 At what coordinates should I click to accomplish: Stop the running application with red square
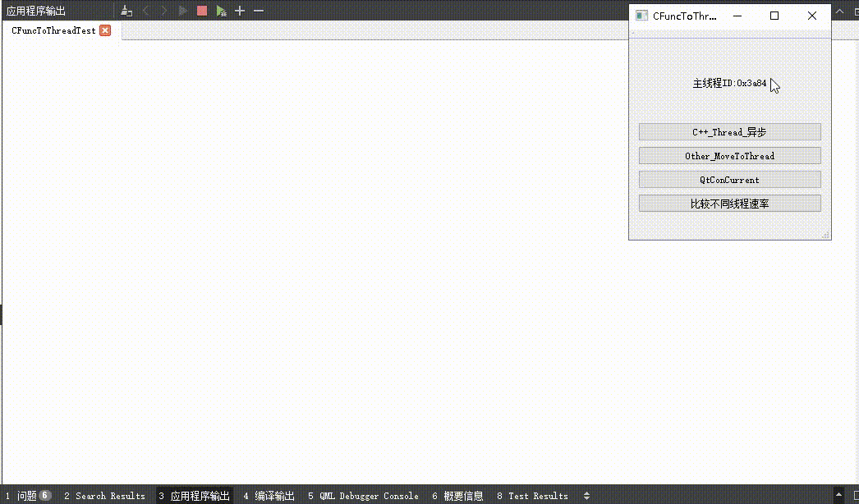(201, 11)
